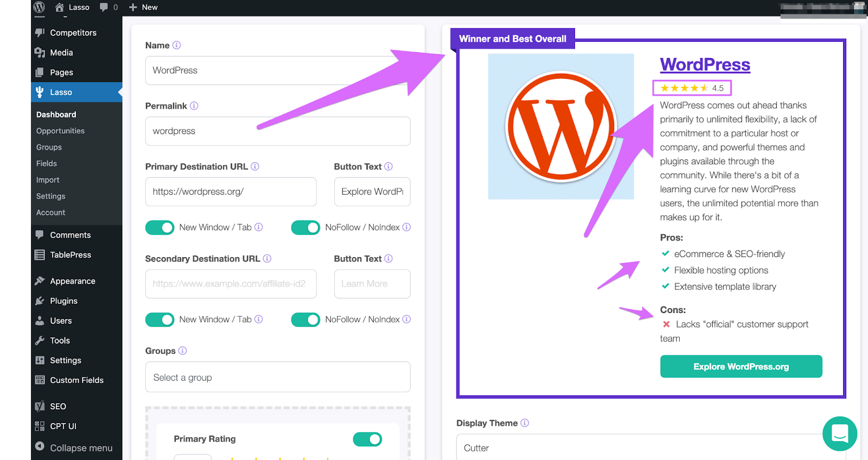Image resolution: width=868 pixels, height=460 pixels.
Task: Click the Permalink info icon
Action: pos(194,106)
